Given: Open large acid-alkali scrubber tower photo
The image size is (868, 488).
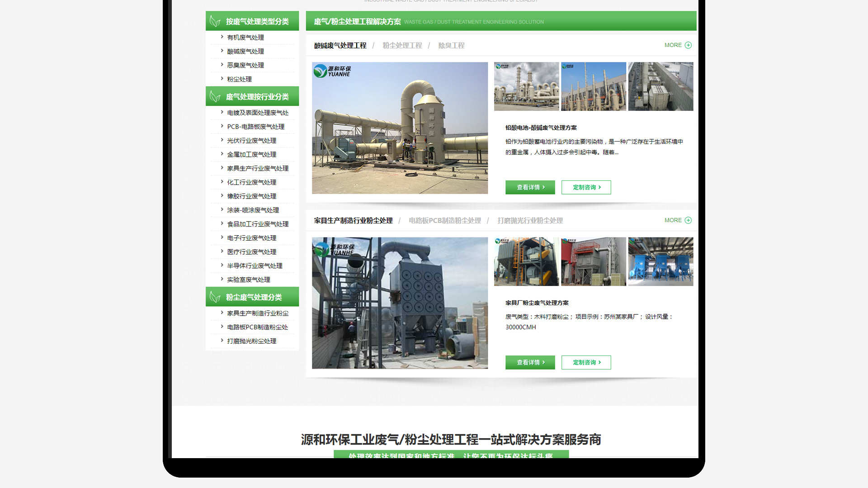Looking at the screenshot, I should tap(400, 128).
